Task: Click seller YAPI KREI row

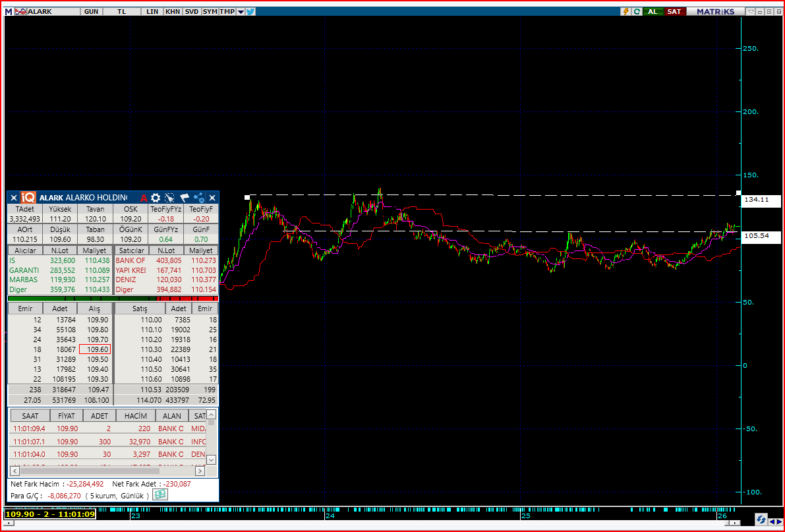Action: [x=166, y=270]
